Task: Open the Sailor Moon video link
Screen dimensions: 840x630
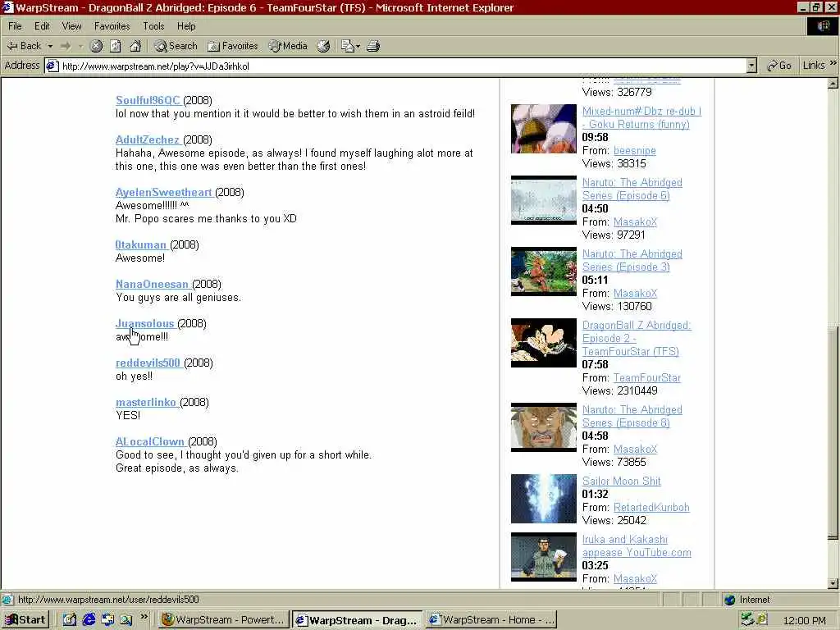Action: click(x=622, y=481)
